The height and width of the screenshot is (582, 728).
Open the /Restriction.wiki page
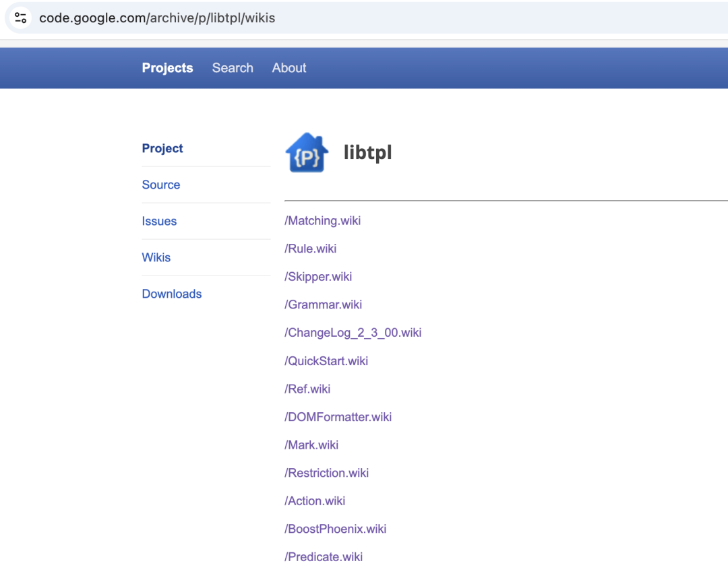327,473
